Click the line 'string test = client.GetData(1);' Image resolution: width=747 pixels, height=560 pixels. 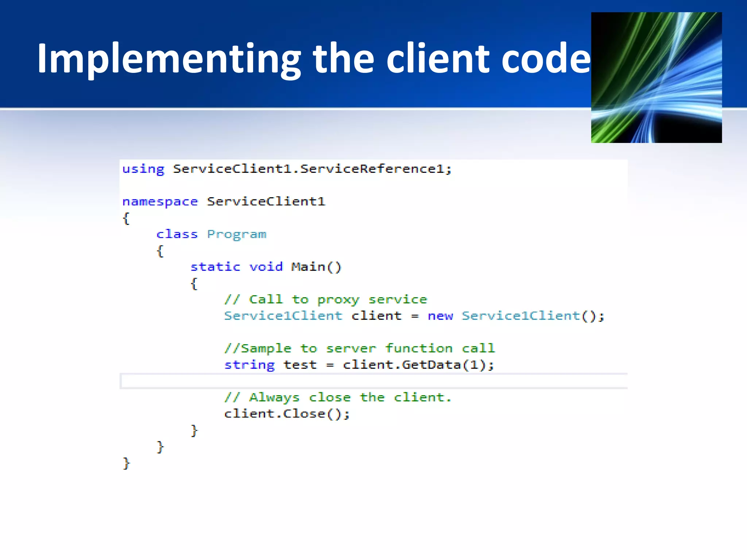[x=359, y=365]
